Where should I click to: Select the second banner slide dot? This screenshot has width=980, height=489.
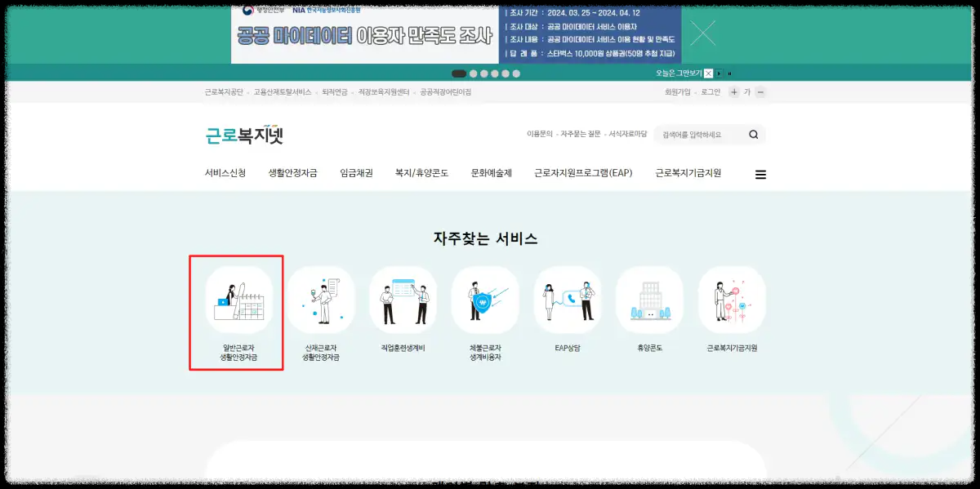(x=474, y=73)
